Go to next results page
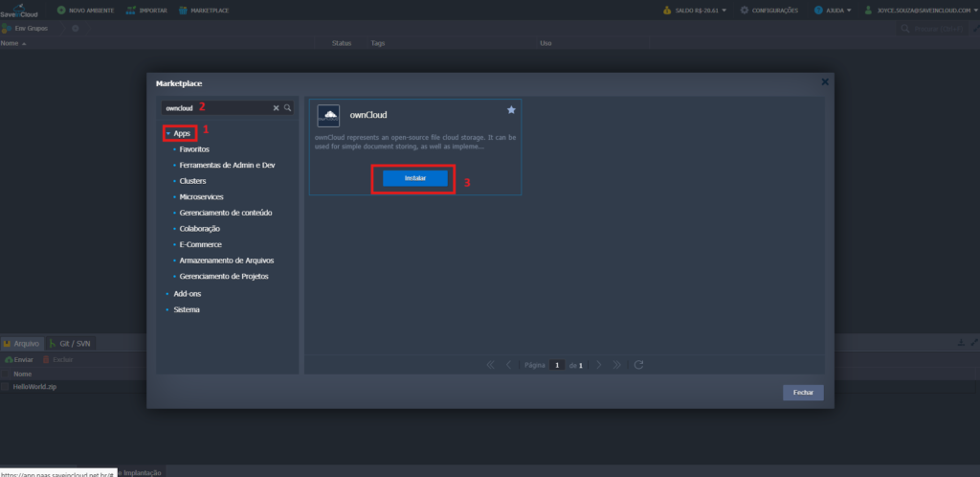Viewport: 980px width, 477px height. [x=599, y=365]
